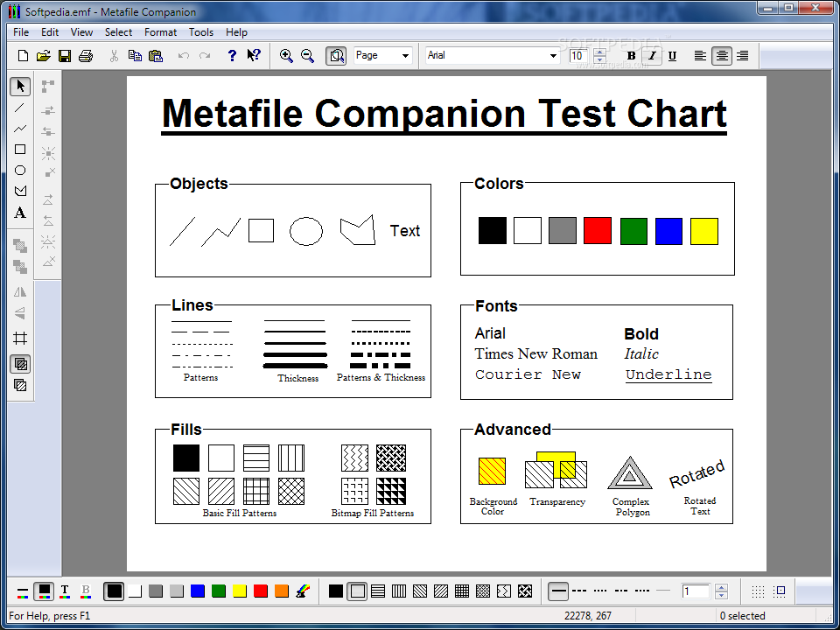Pick the orange swatch in bottom palette
The image size is (840, 630).
pos(281,591)
